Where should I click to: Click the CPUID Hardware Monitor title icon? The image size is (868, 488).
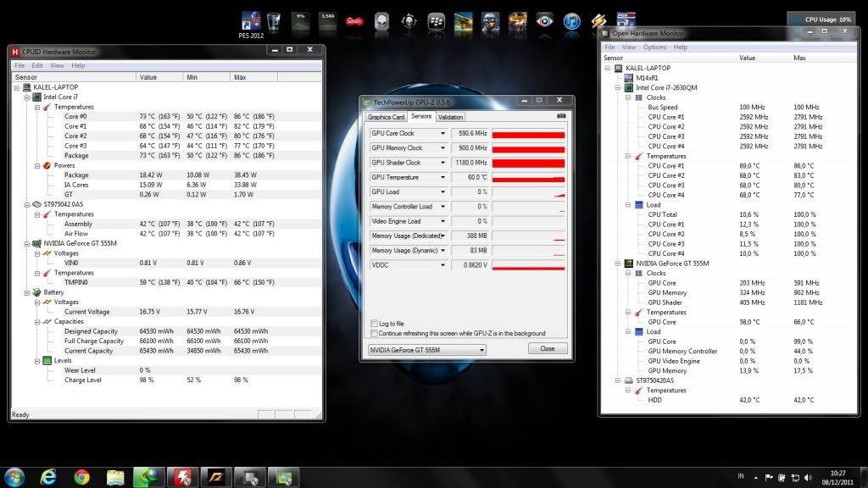pos(15,52)
